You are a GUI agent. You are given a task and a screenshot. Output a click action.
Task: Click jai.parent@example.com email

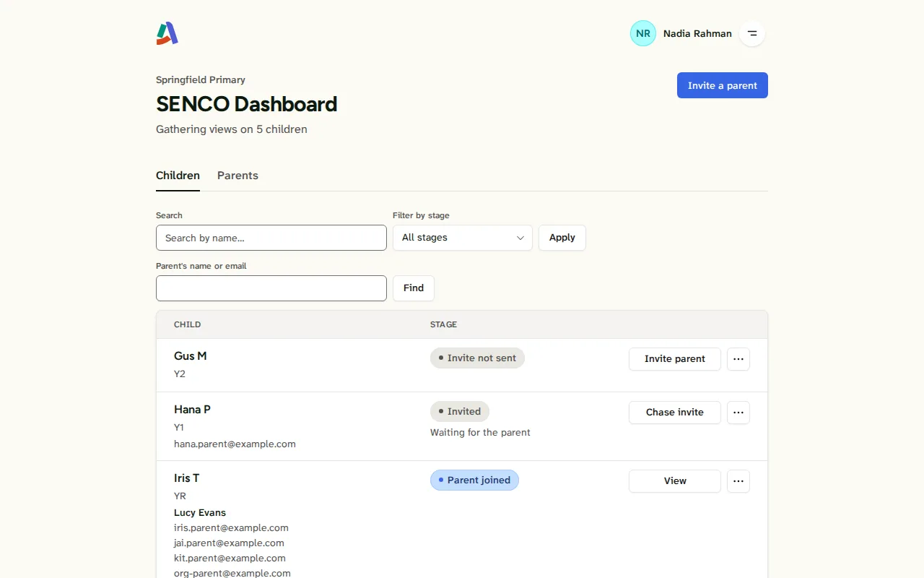(229, 543)
